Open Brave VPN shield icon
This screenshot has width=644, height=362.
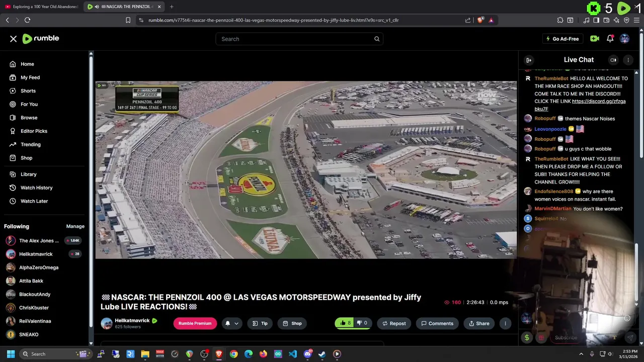tap(626, 20)
